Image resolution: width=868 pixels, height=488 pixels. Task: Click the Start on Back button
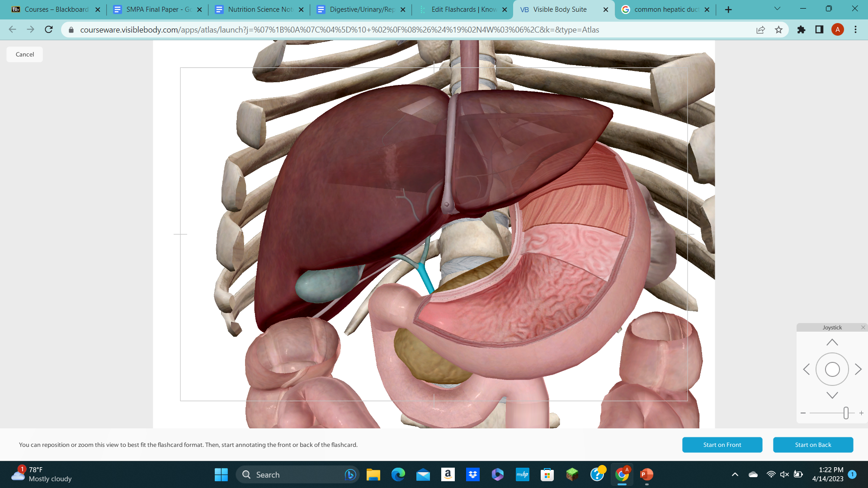pyautogui.click(x=813, y=445)
